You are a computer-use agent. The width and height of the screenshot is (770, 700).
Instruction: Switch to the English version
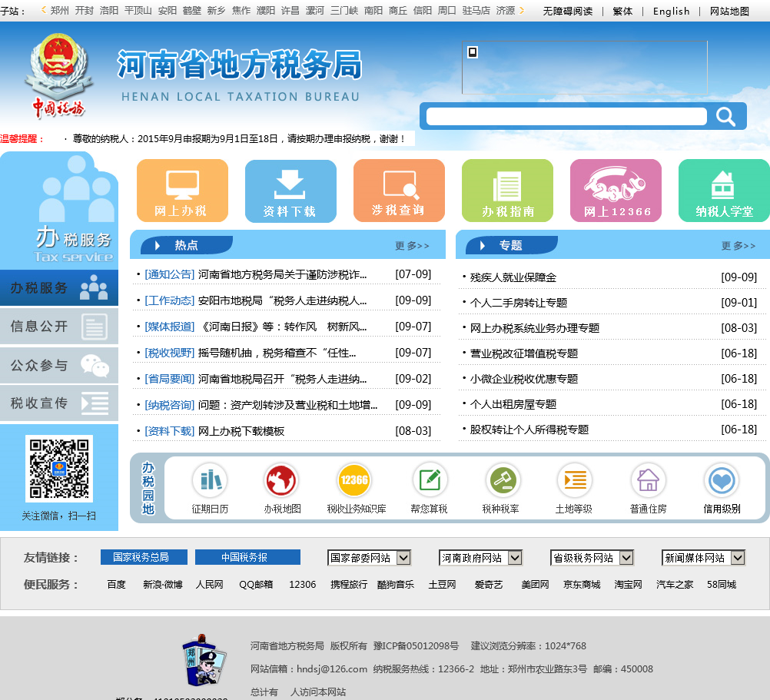pyautogui.click(x=672, y=11)
